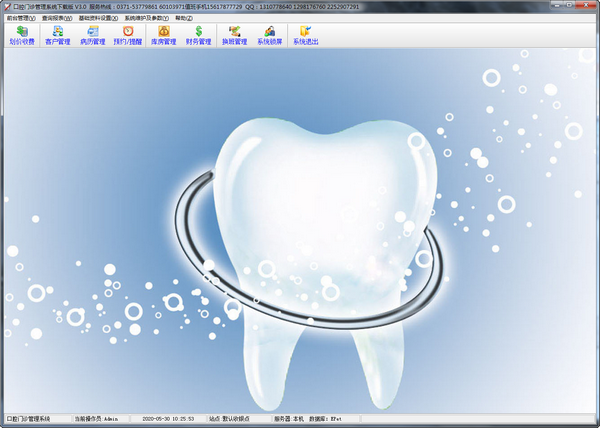Click the 换班管理 shift change icon

(234, 36)
